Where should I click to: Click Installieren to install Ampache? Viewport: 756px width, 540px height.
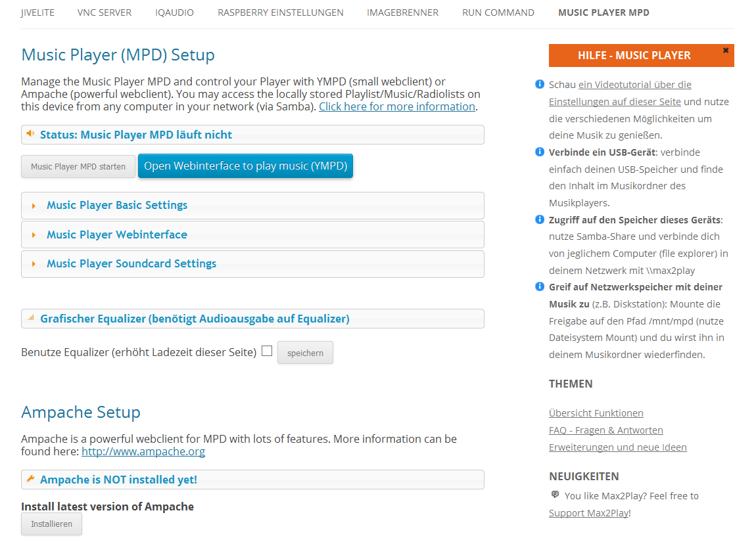click(51, 524)
